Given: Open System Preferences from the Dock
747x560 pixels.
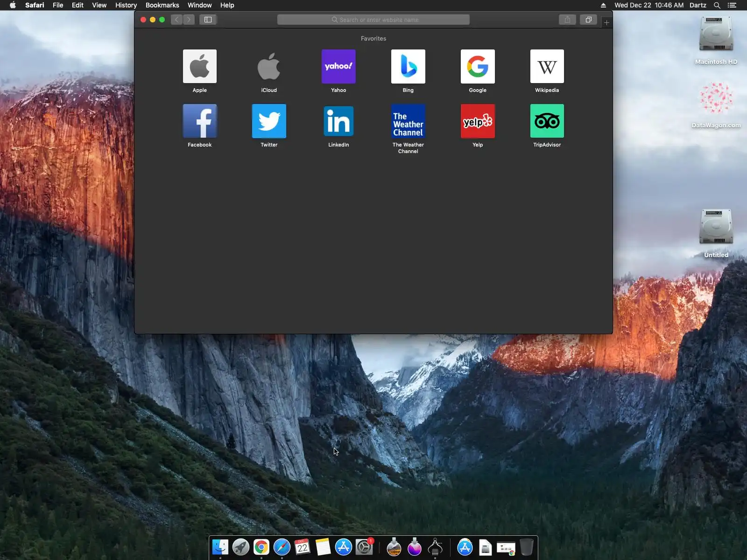Looking at the screenshot, I should pyautogui.click(x=364, y=547).
